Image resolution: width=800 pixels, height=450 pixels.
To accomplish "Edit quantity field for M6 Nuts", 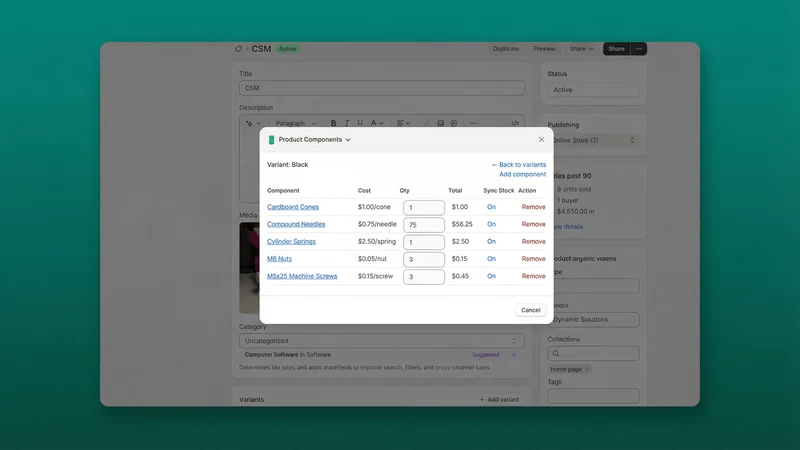I will coord(424,259).
